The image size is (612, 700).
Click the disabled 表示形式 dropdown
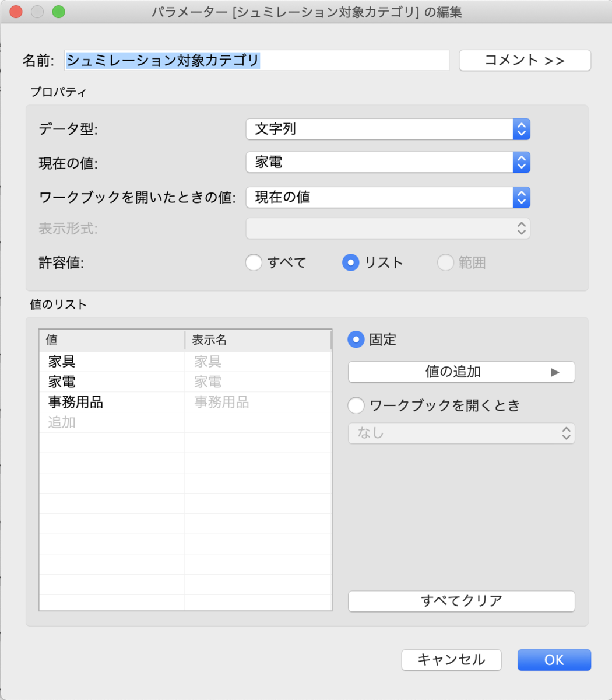click(x=388, y=228)
